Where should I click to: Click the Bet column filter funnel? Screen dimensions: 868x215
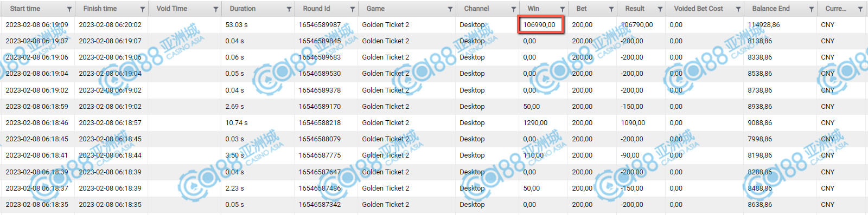[611, 9]
